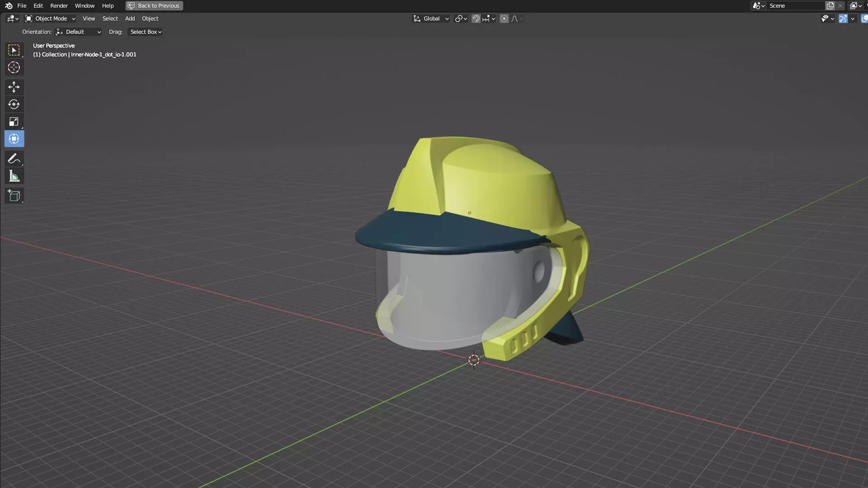Image resolution: width=868 pixels, height=488 pixels.
Task: Activate the Measure tool
Action: click(x=14, y=176)
